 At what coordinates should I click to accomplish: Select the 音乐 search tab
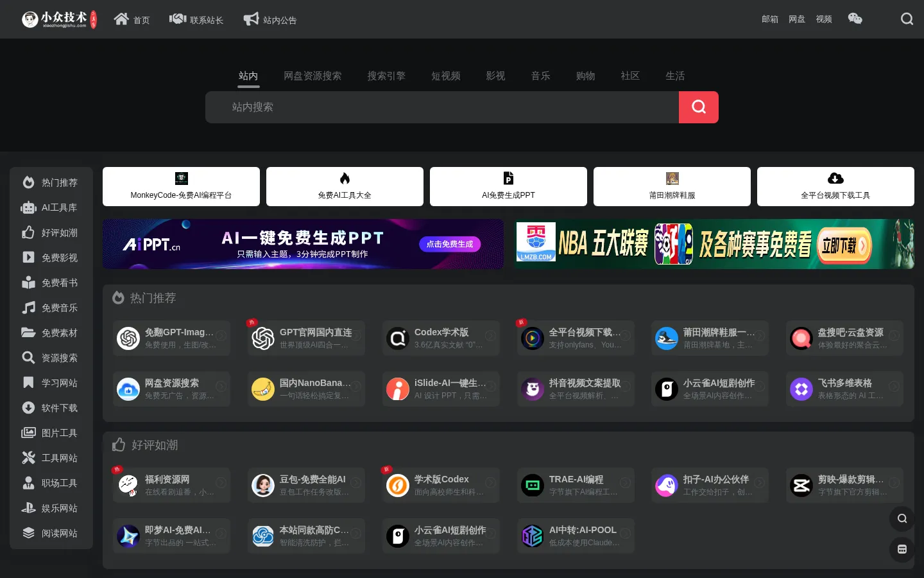540,76
